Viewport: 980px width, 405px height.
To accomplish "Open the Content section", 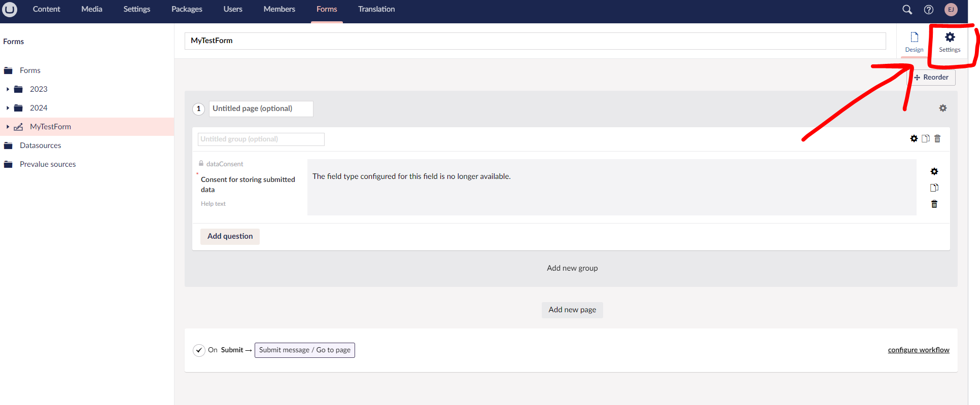I will click(46, 9).
